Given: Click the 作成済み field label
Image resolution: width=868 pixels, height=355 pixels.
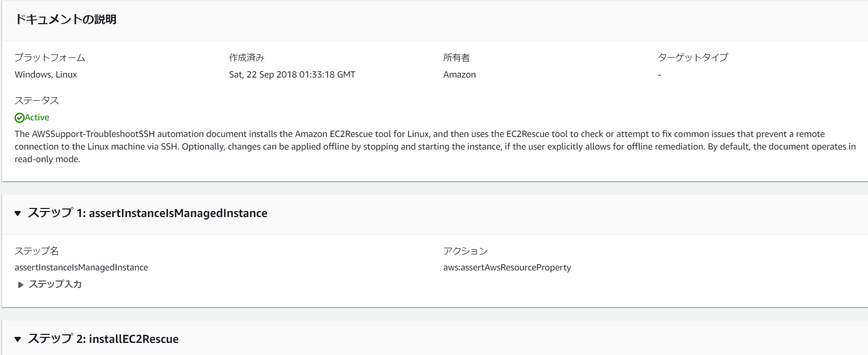Looking at the screenshot, I should pos(247,57).
